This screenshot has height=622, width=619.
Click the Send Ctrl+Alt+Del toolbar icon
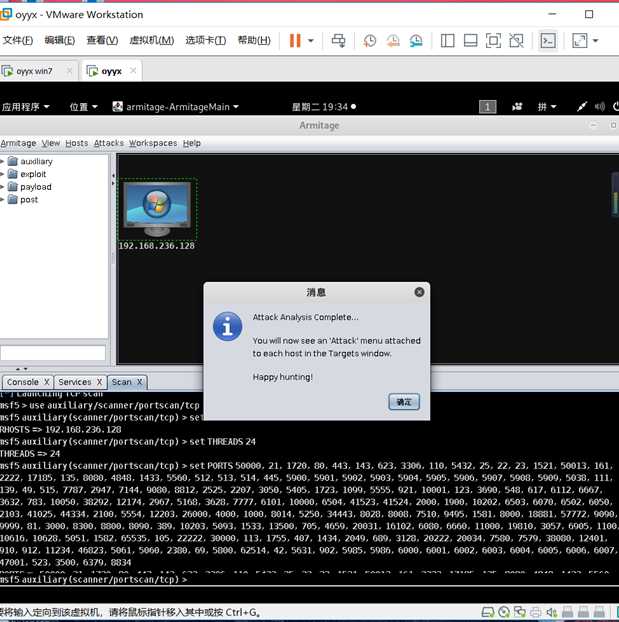(338, 40)
